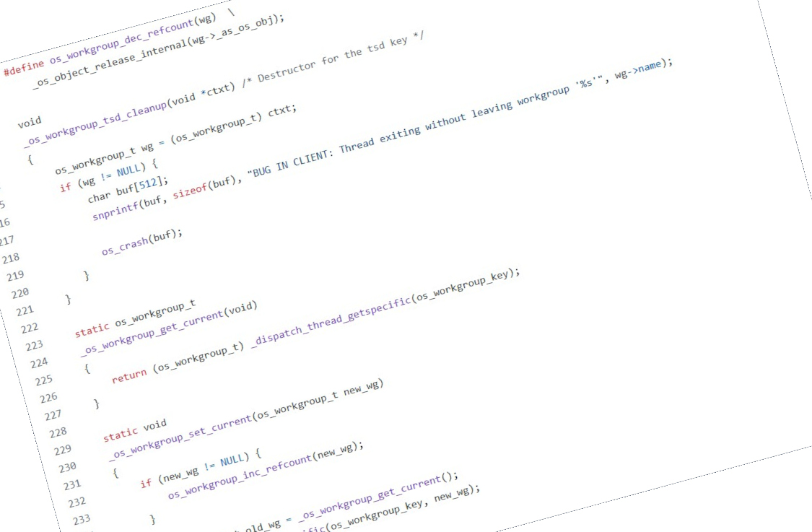Click line number 230
The height and width of the screenshot is (532, 812).
tap(67, 466)
